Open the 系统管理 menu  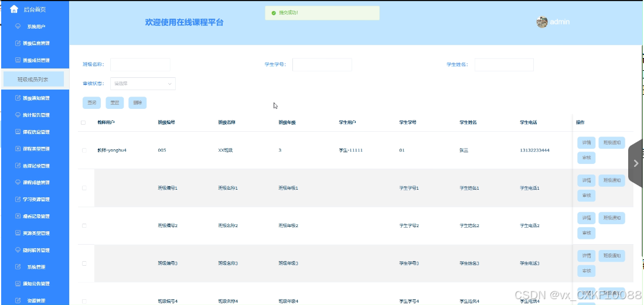pyautogui.click(x=35, y=267)
